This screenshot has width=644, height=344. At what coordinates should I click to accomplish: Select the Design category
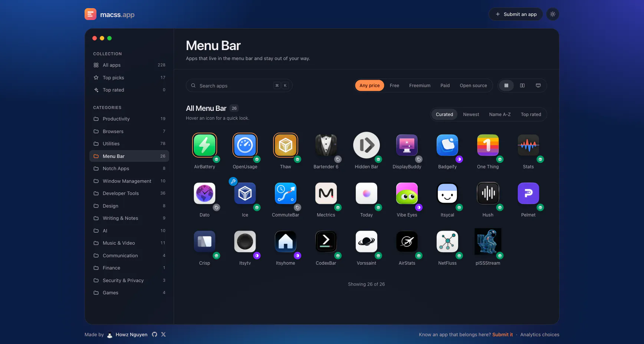pos(129,206)
